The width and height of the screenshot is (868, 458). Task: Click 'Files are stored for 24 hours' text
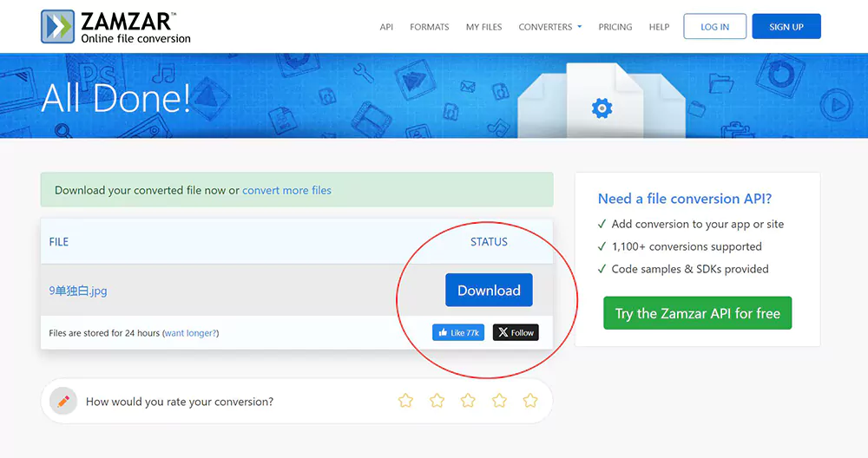pos(104,333)
